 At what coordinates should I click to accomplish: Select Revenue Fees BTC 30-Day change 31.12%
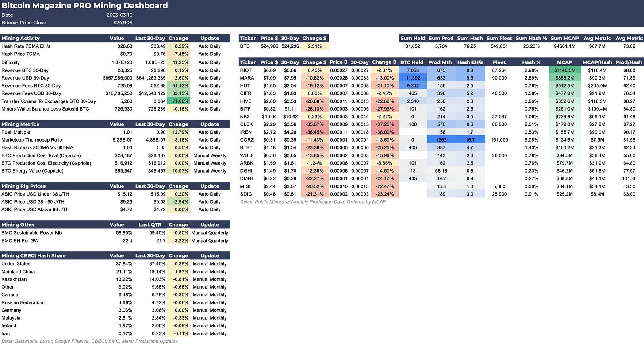tap(178, 85)
